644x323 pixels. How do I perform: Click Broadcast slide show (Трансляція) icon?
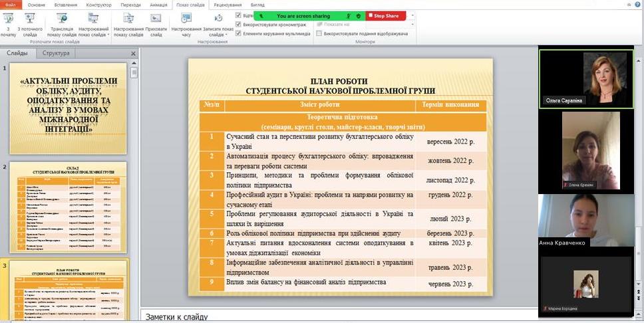62,19
